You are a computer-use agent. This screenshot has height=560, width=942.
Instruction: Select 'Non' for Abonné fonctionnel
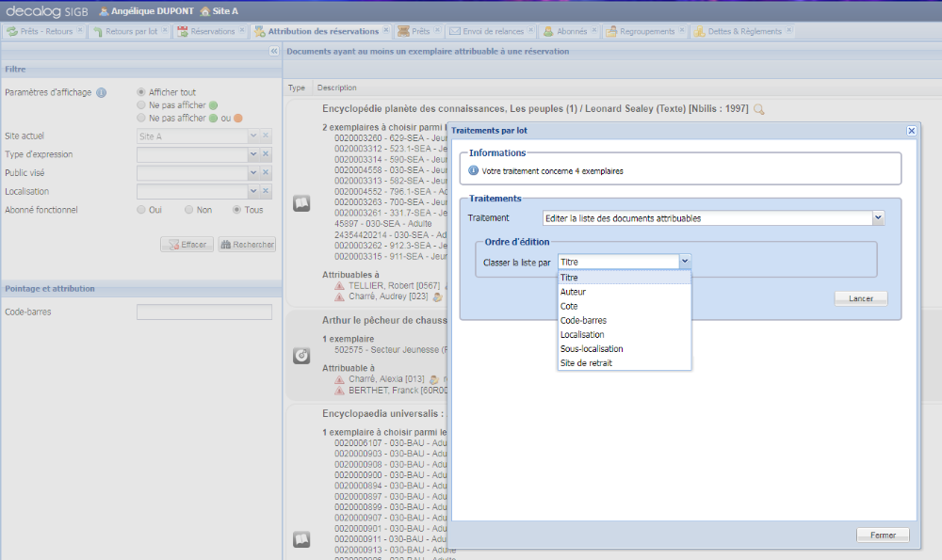[189, 210]
